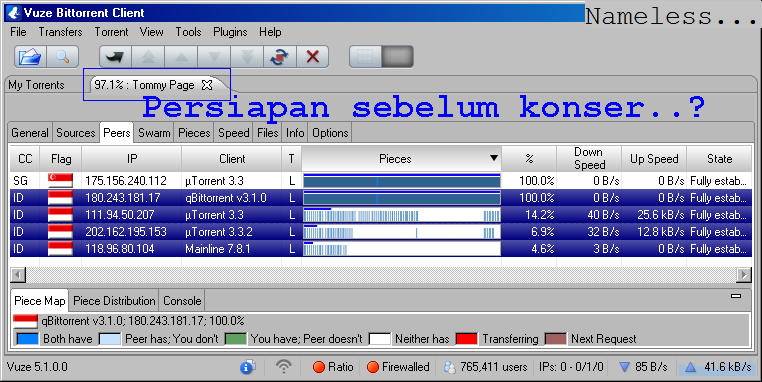
Task: Click the 'Transferring' red color swatch
Action: pos(467,339)
